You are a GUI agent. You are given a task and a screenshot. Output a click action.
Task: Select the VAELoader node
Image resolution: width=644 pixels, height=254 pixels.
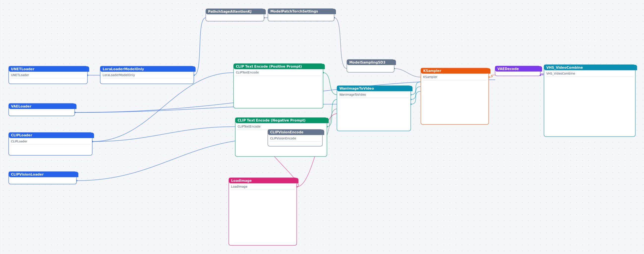42,110
